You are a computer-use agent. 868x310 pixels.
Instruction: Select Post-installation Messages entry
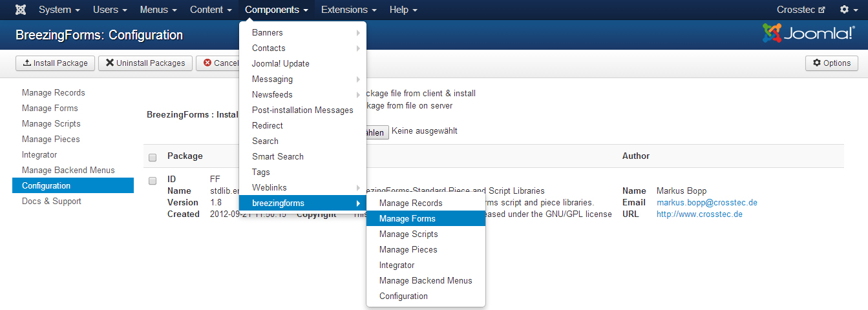302,110
